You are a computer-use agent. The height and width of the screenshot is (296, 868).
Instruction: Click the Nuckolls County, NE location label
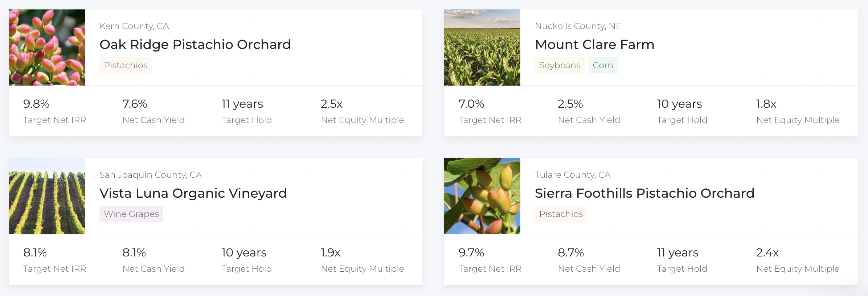coord(578,26)
